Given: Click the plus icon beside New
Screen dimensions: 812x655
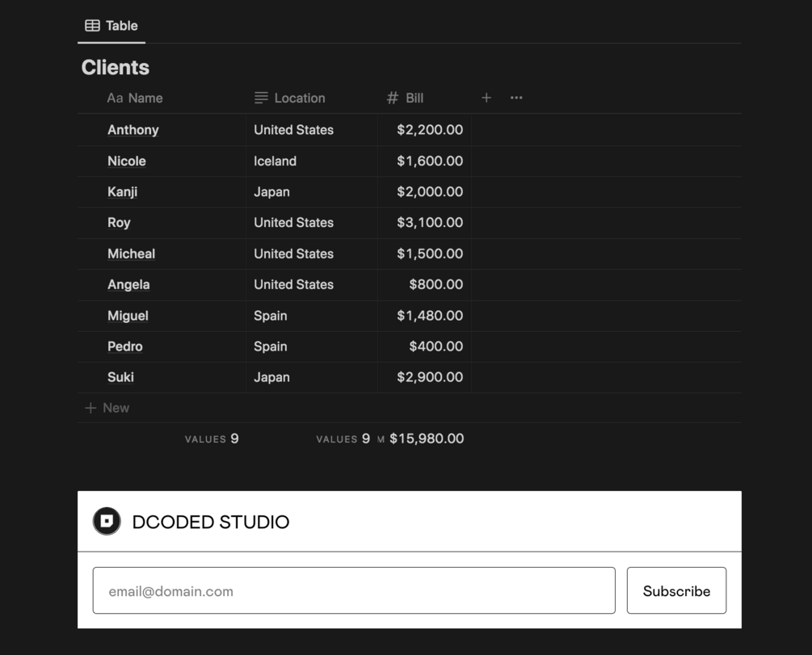Looking at the screenshot, I should [90, 408].
